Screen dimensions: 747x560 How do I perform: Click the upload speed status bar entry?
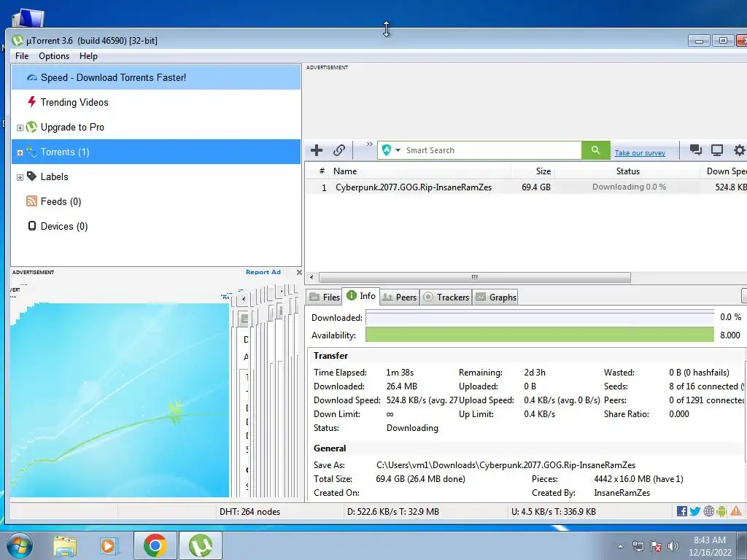[554, 512]
